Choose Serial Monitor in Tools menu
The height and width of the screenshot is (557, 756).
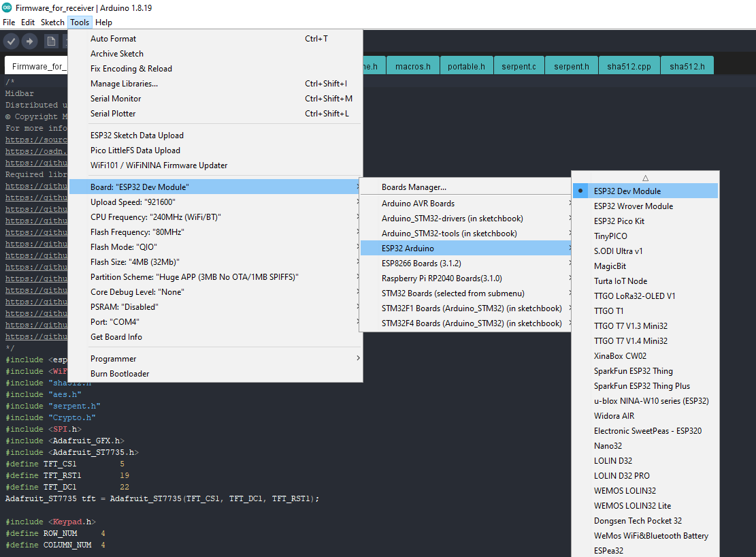(x=116, y=99)
